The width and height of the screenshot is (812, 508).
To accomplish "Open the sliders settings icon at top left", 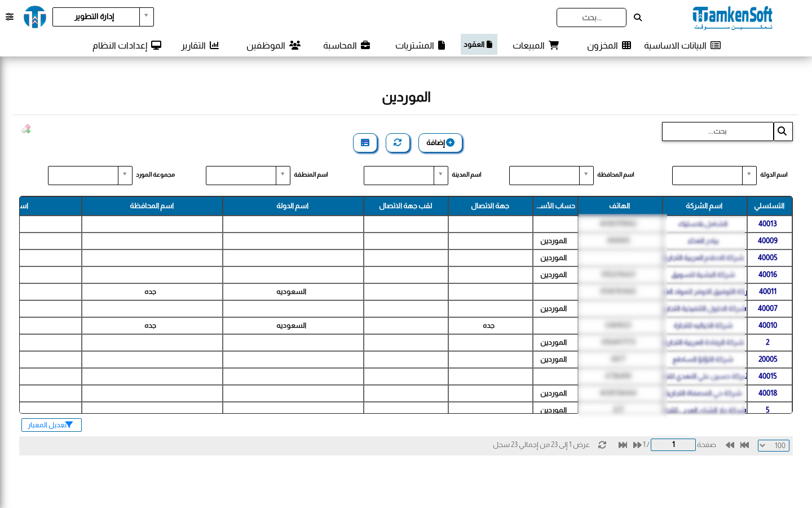I will (x=10, y=17).
